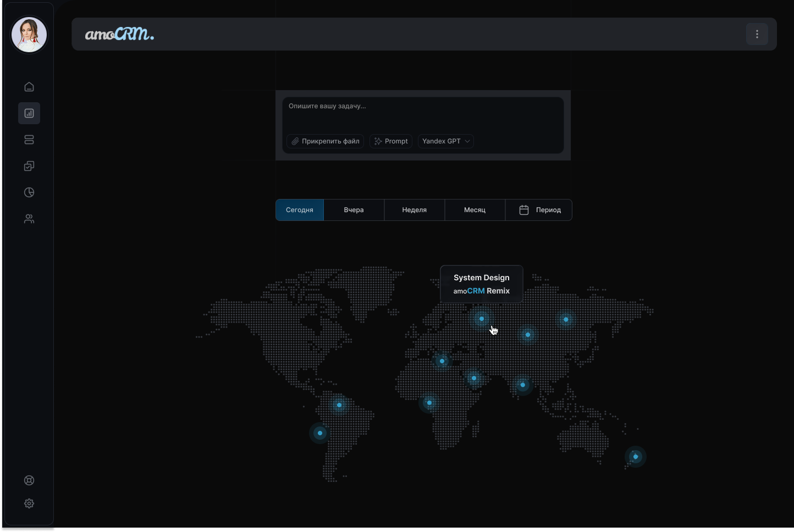The width and height of the screenshot is (794, 532).
Task: Open the three-dot header menu
Action: coord(757,34)
